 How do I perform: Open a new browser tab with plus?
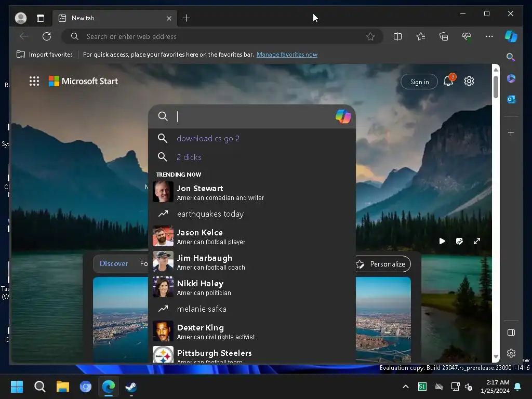[x=187, y=18]
